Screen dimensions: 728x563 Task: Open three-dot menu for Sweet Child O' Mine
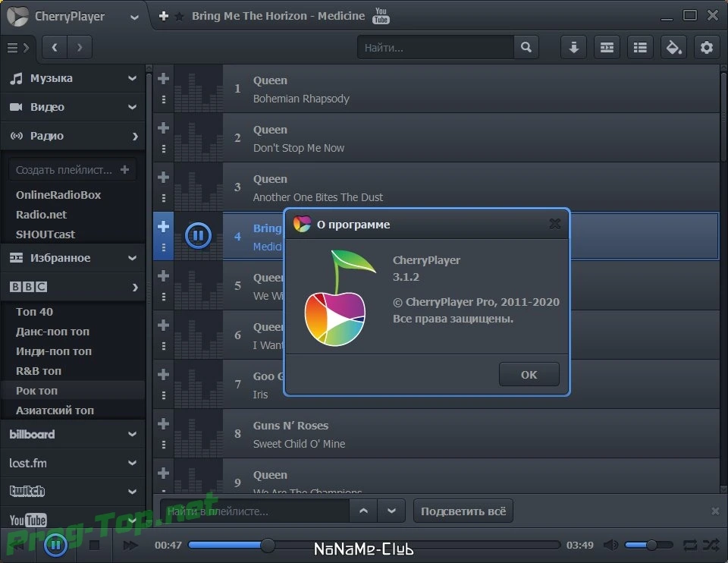pyautogui.click(x=164, y=445)
